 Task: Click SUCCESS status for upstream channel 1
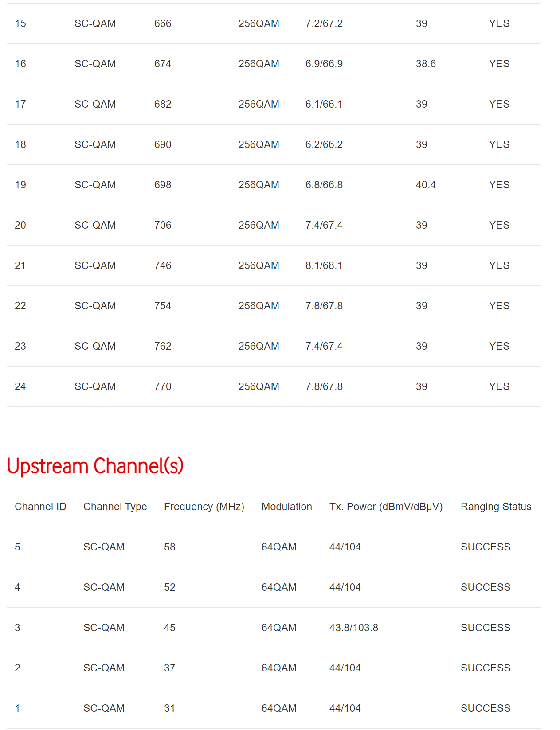[x=486, y=708]
